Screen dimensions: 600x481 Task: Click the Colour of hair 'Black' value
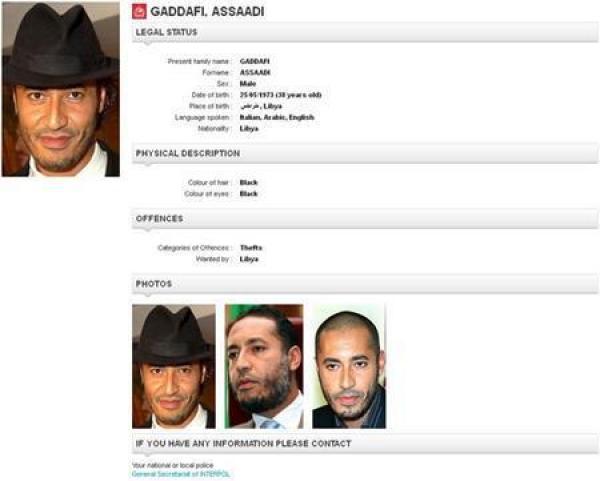pyautogui.click(x=249, y=183)
